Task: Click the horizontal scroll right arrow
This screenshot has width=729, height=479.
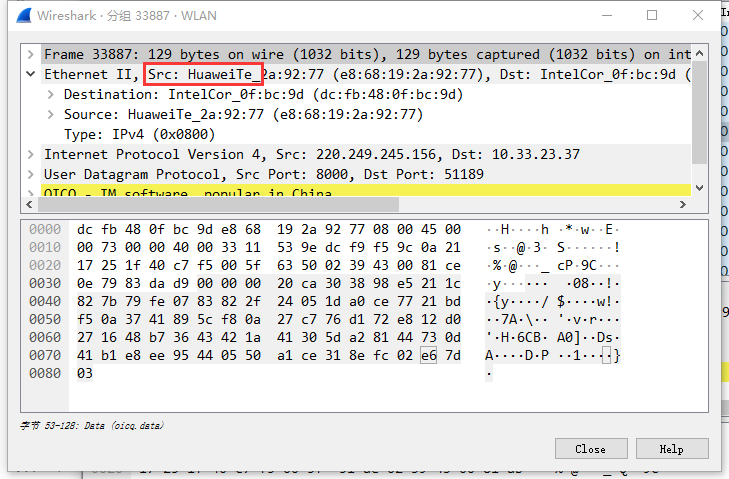Action: (683, 204)
